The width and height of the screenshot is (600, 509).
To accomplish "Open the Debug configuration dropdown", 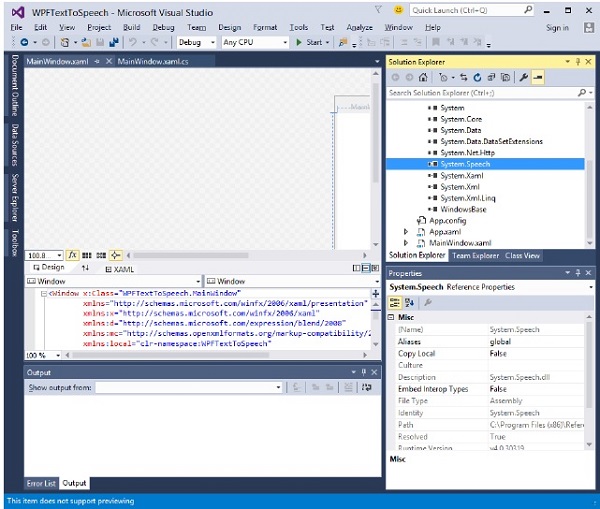I will click(x=196, y=43).
